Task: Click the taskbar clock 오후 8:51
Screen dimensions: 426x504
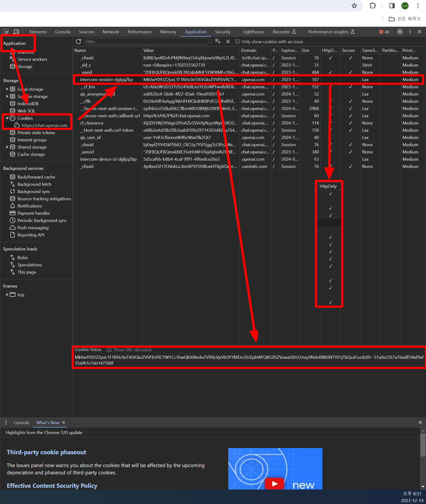Action: pyautogui.click(x=412, y=494)
